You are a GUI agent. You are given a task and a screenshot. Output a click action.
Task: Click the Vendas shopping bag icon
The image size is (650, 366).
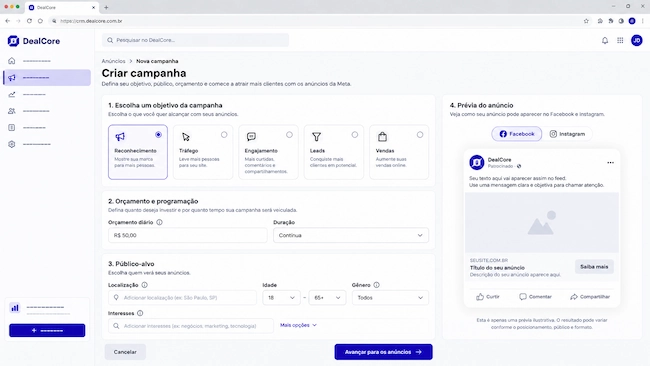[x=382, y=136]
